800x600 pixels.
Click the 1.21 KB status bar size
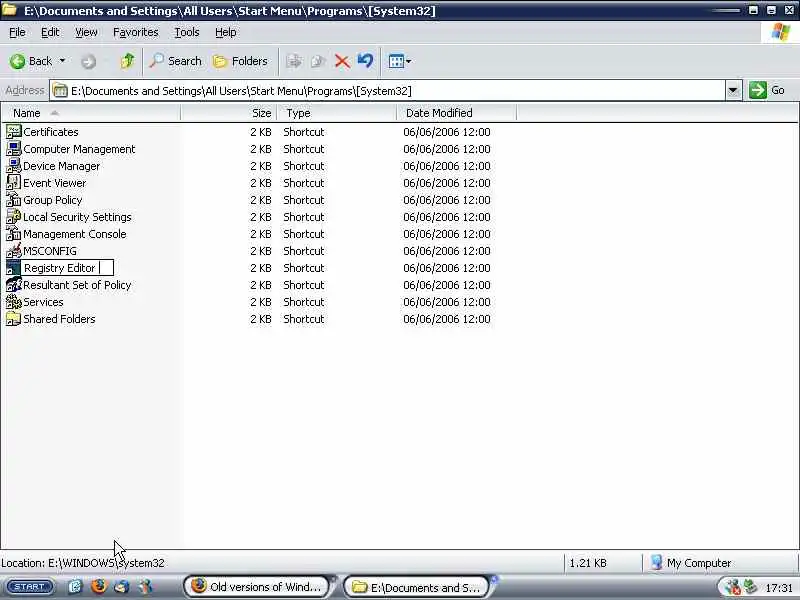(x=588, y=563)
